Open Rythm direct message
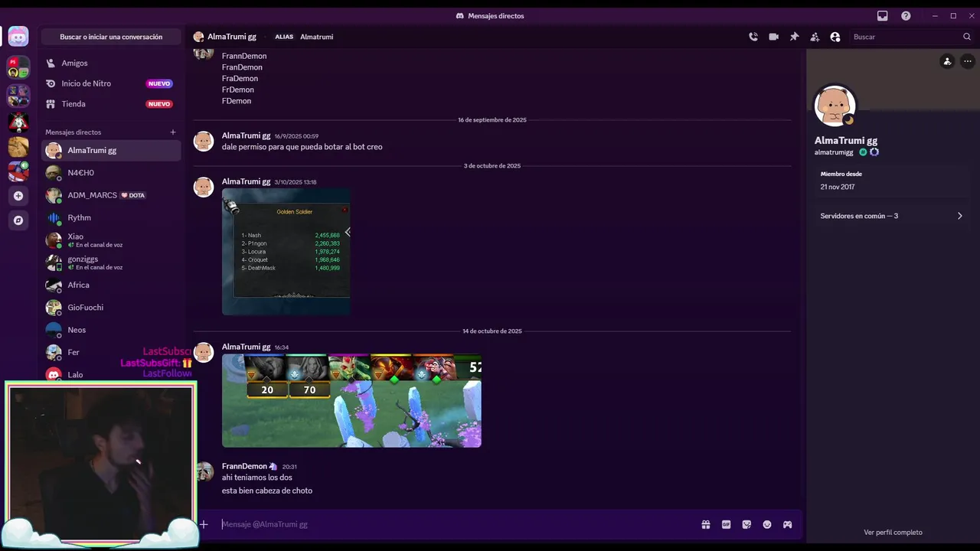 click(111, 217)
